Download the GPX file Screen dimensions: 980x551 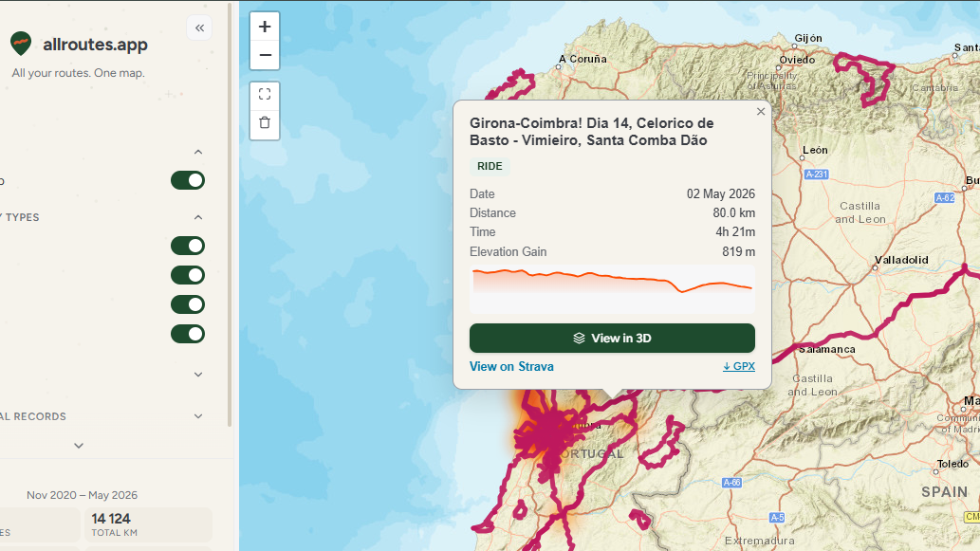(739, 367)
